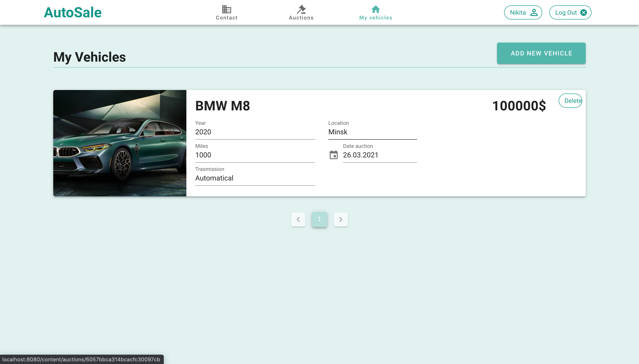Expand the pagination next chevron
This screenshot has height=364, width=639.
pos(341,219)
